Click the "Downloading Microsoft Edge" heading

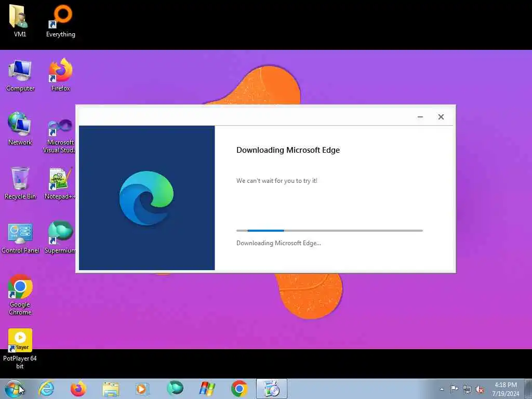[288, 150]
